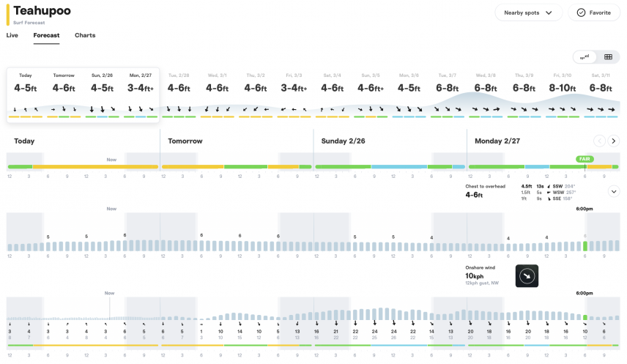Image resolution: width=627 pixels, height=364 pixels.
Task: Click the wind direction compass icon
Action: coord(527,276)
